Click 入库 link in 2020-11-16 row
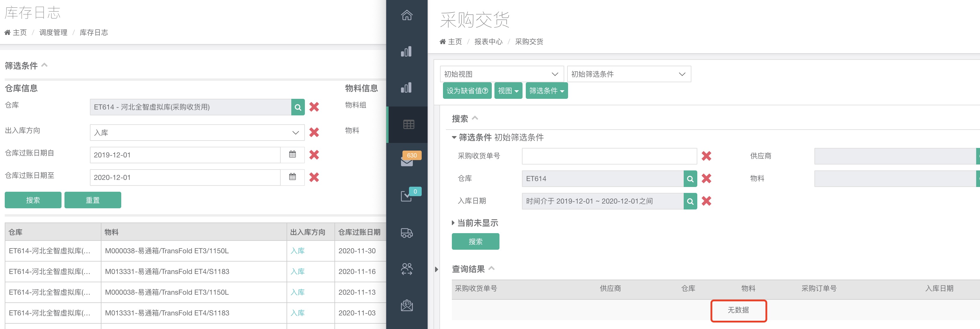 (297, 272)
